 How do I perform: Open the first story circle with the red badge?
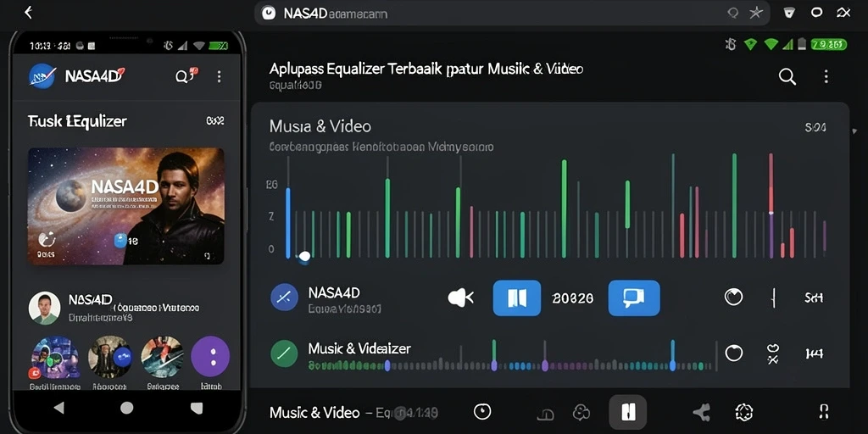click(x=54, y=358)
